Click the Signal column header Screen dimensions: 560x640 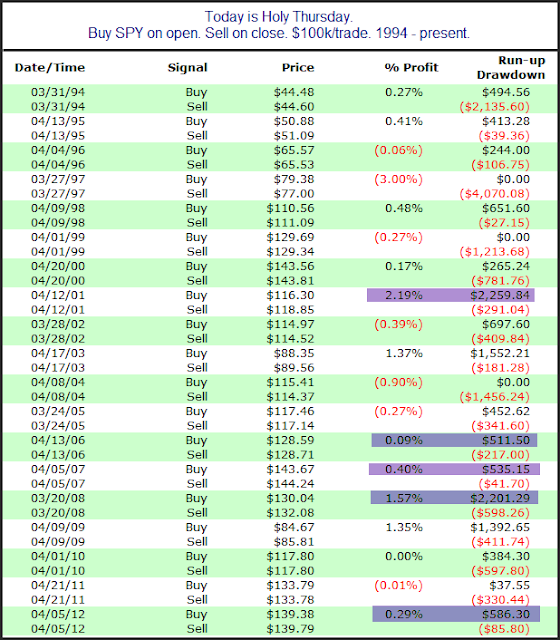(187, 67)
